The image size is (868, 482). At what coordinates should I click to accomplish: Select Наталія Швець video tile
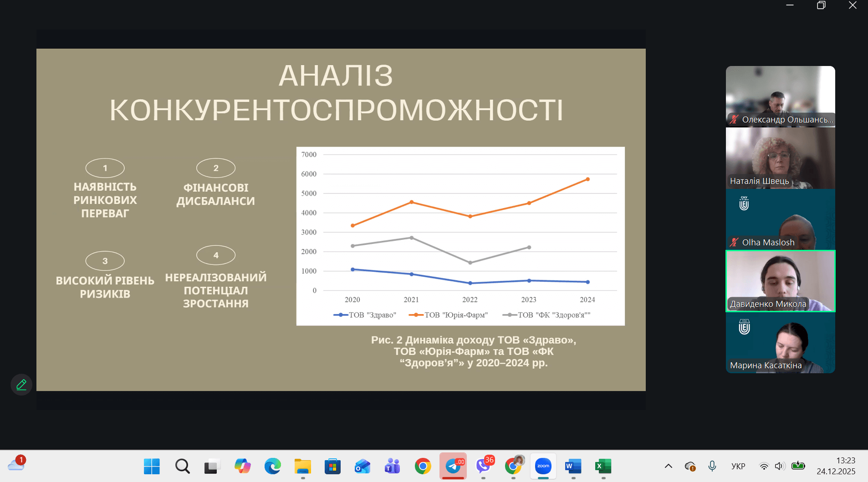click(780, 158)
